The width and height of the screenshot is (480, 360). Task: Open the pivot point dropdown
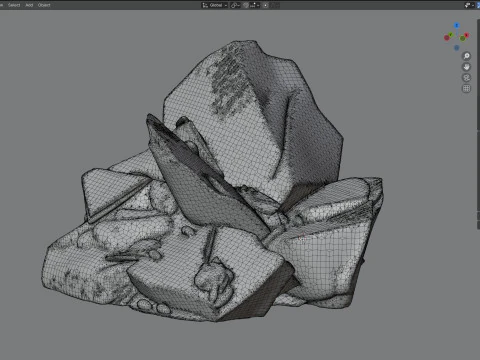[x=235, y=5]
